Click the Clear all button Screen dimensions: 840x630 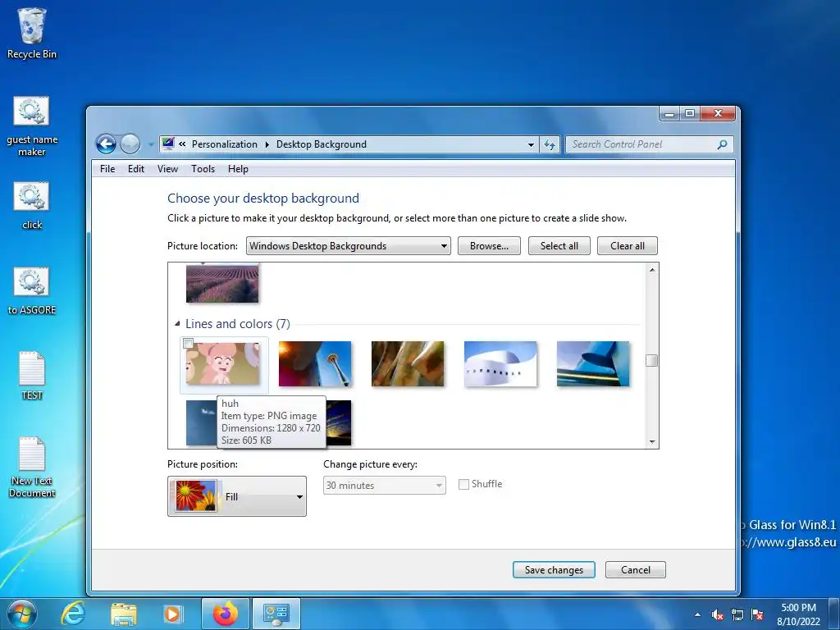[x=628, y=246]
